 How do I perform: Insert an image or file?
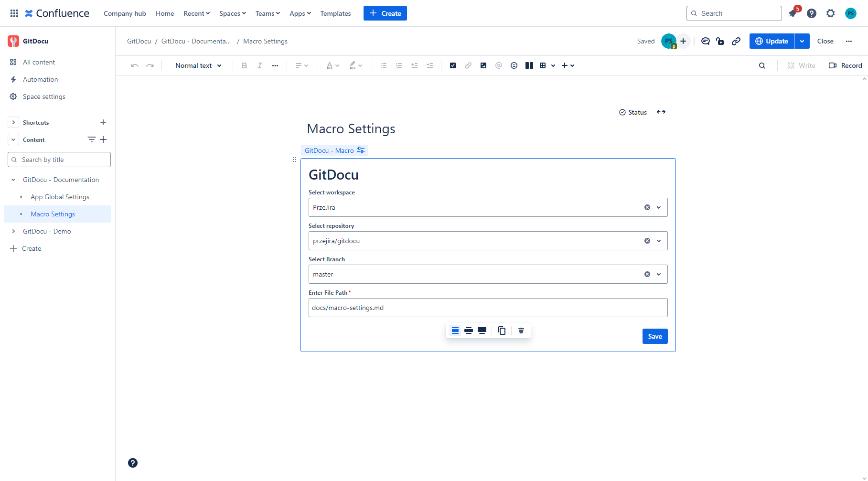483,65
